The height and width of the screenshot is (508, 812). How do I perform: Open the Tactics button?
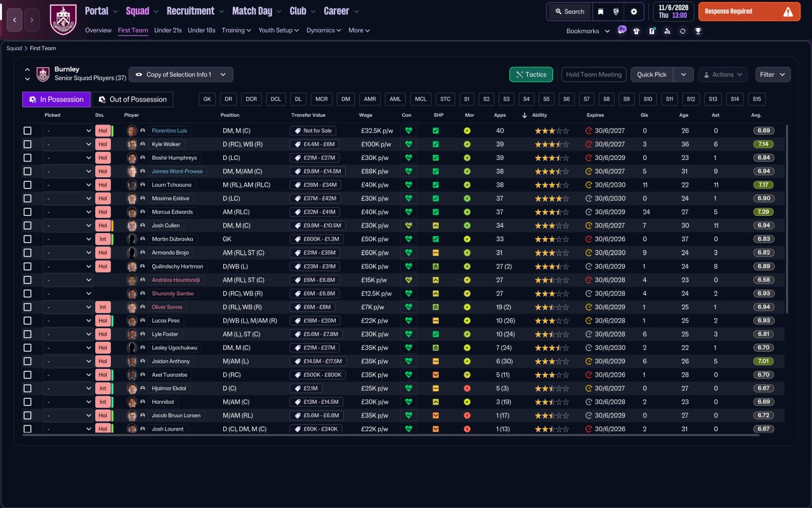(x=531, y=74)
